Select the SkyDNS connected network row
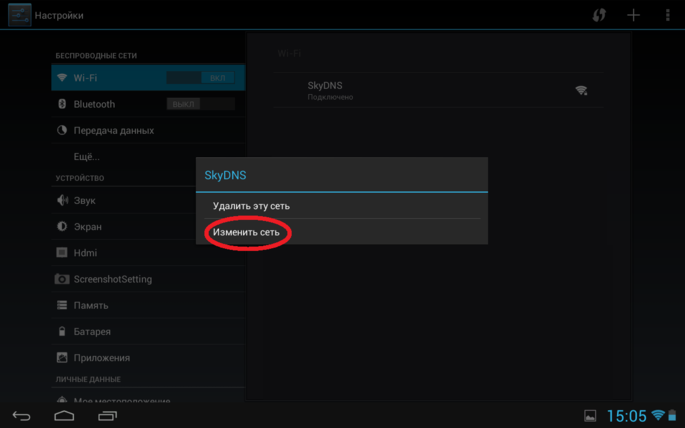This screenshot has height=428, width=685. pyautogui.click(x=438, y=90)
